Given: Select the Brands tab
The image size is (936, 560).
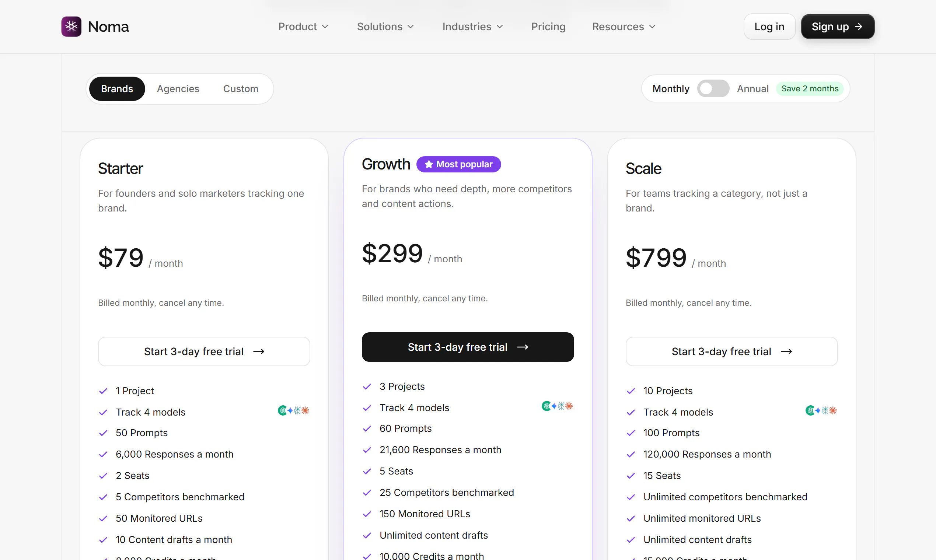Looking at the screenshot, I should tap(117, 89).
